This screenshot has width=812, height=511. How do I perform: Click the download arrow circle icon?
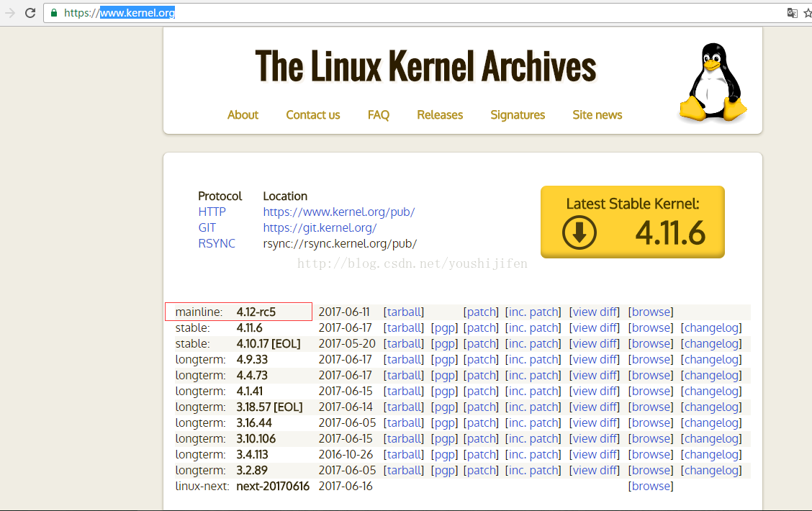(579, 232)
